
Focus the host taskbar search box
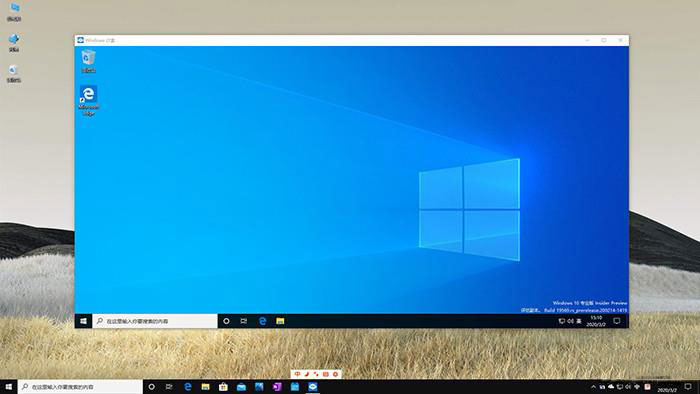click(80, 387)
